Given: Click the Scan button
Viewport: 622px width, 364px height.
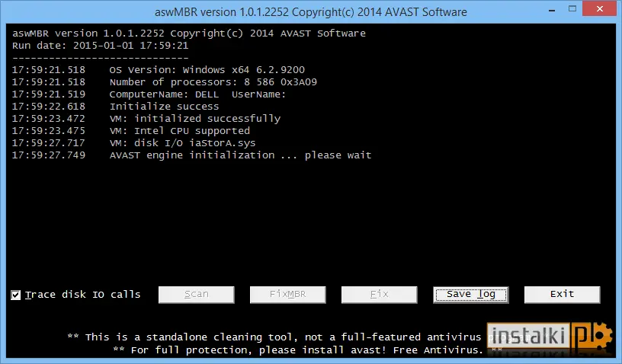Looking at the screenshot, I should pyautogui.click(x=197, y=295).
